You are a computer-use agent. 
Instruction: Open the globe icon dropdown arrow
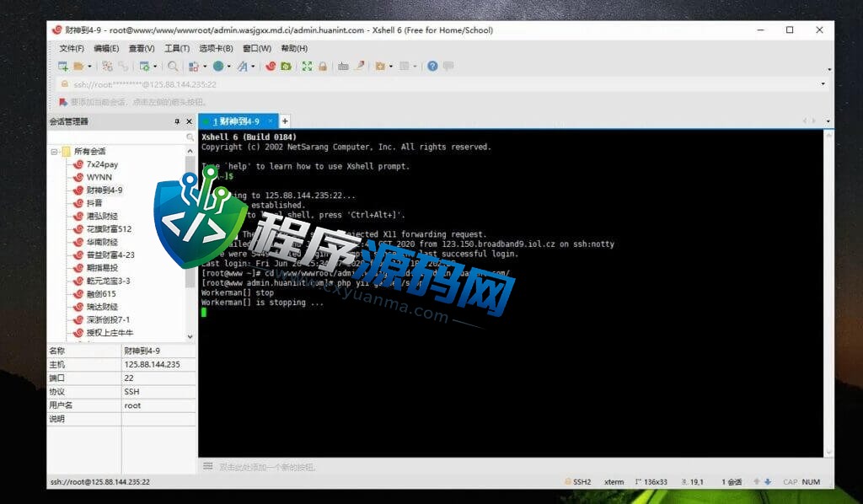pyautogui.click(x=229, y=66)
